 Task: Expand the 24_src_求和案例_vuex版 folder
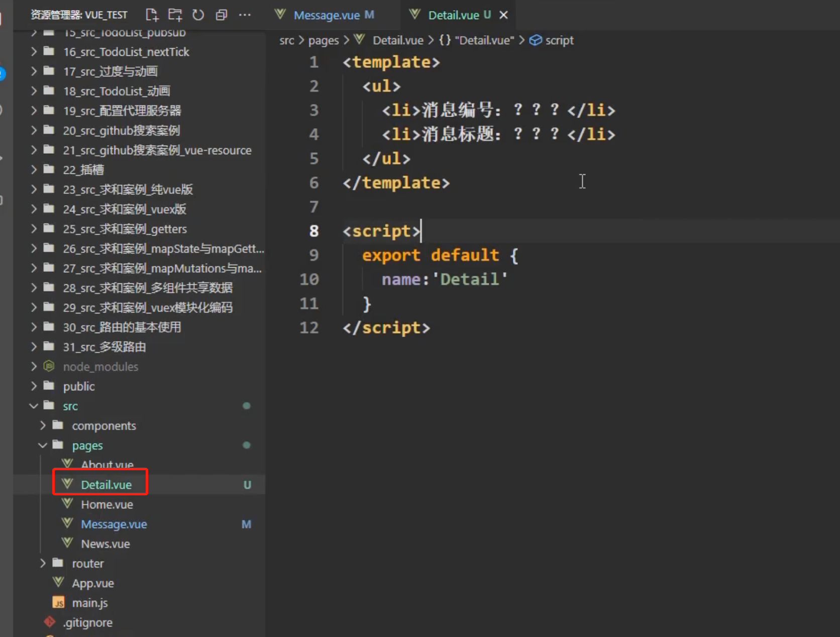point(139,209)
